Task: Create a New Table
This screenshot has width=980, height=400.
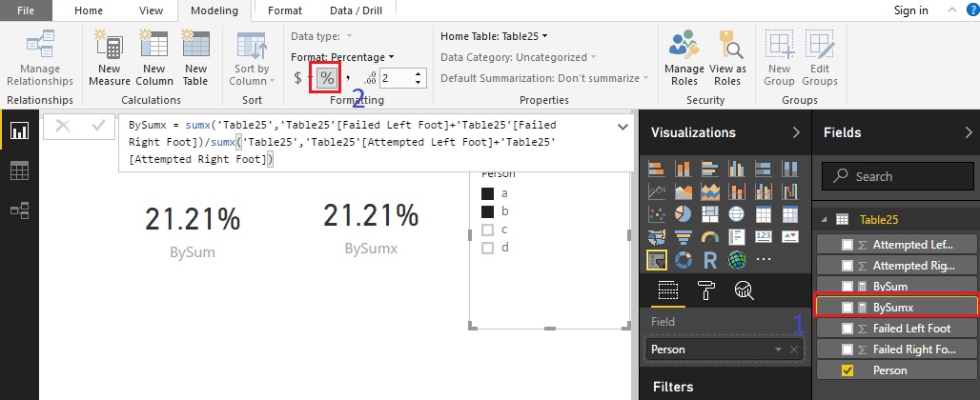Action: click(x=195, y=59)
